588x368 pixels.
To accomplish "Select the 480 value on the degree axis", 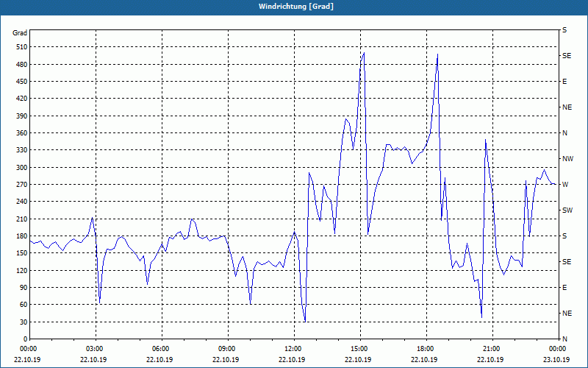I will pos(22,65).
